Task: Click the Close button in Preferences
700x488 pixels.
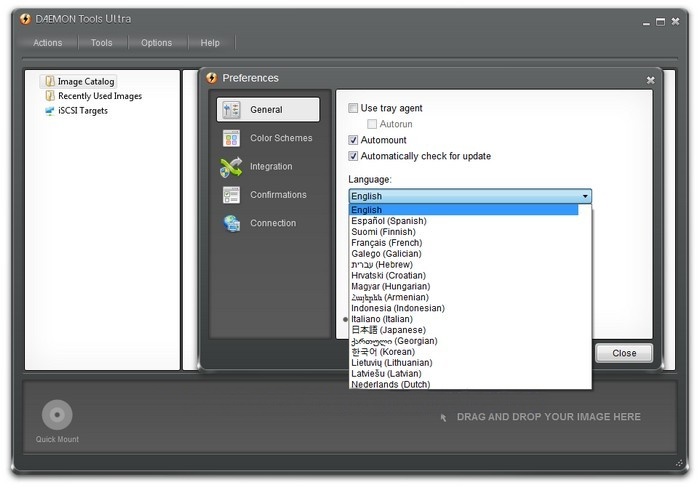Action: pyautogui.click(x=624, y=353)
